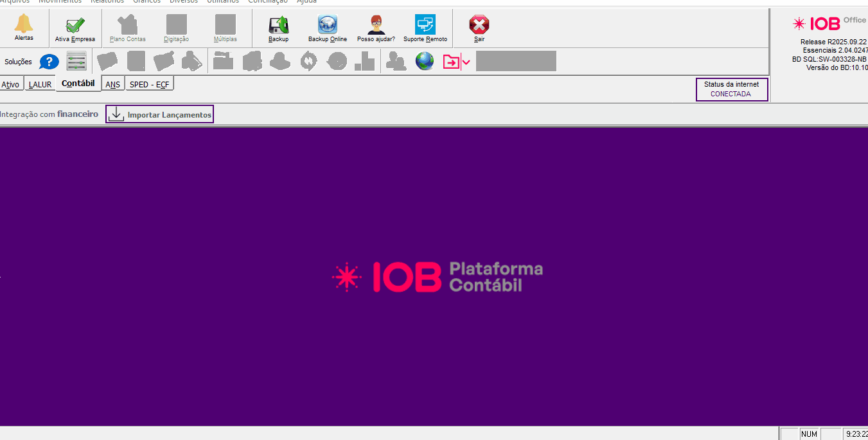Viewport: 868px width, 440px height.
Task: Click the Ativa Empresa checkmark icon
Action: coord(75,26)
